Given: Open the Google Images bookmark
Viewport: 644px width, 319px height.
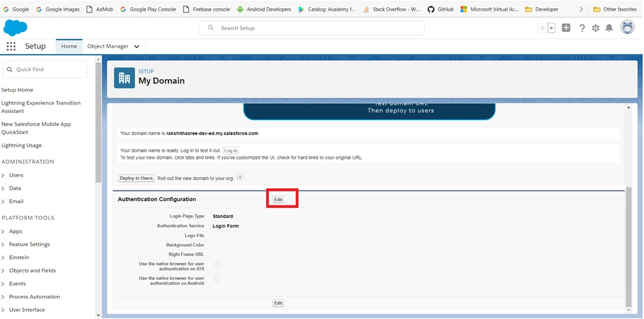Looking at the screenshot, I should pyautogui.click(x=58, y=9).
